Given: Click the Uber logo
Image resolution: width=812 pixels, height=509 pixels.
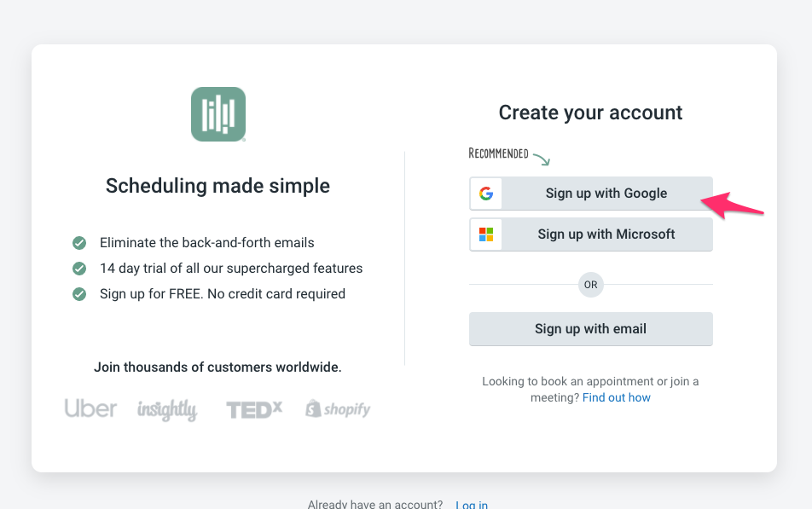Looking at the screenshot, I should (x=90, y=408).
